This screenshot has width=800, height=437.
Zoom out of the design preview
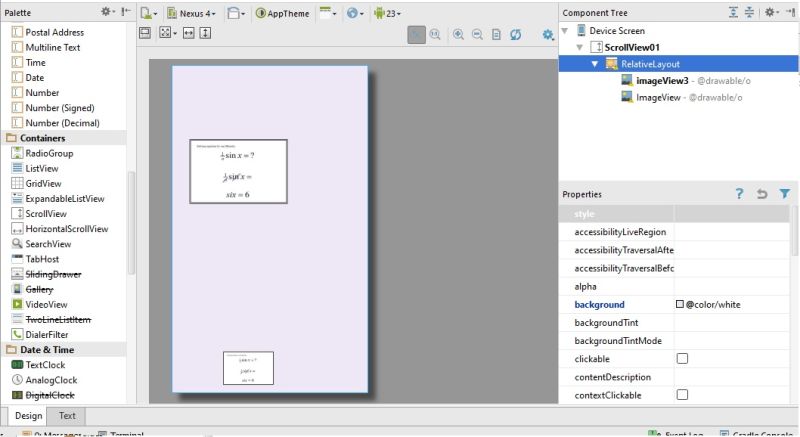(x=477, y=35)
